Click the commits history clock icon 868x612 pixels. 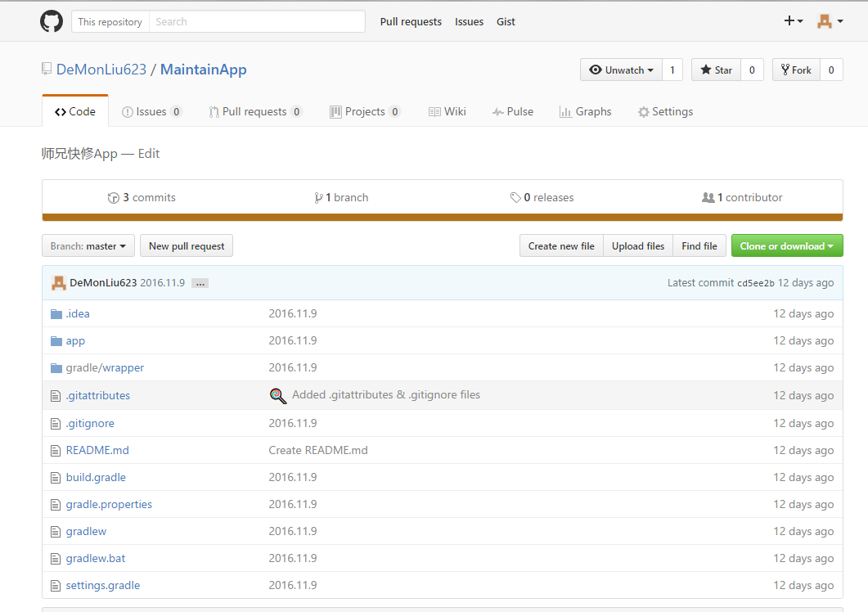114,198
